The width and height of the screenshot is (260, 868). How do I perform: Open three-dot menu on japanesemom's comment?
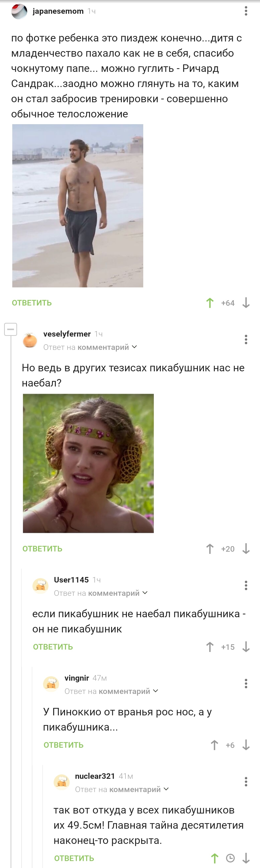(246, 11)
